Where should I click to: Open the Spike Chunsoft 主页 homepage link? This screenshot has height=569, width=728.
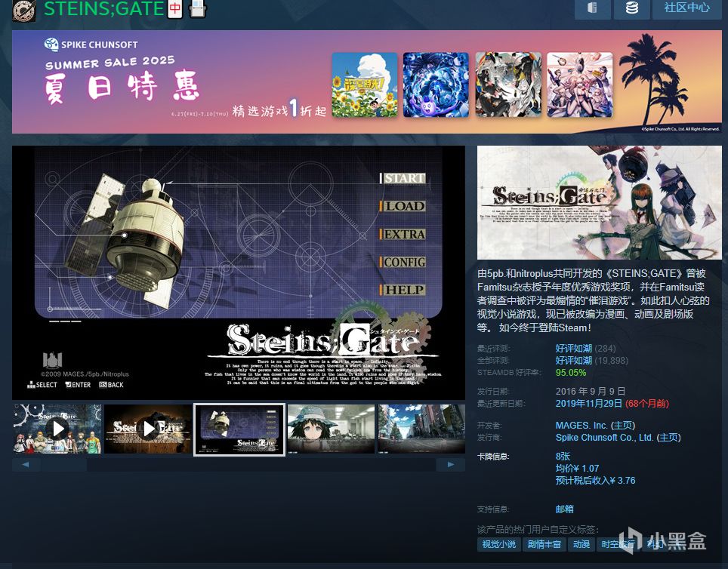click(x=668, y=437)
